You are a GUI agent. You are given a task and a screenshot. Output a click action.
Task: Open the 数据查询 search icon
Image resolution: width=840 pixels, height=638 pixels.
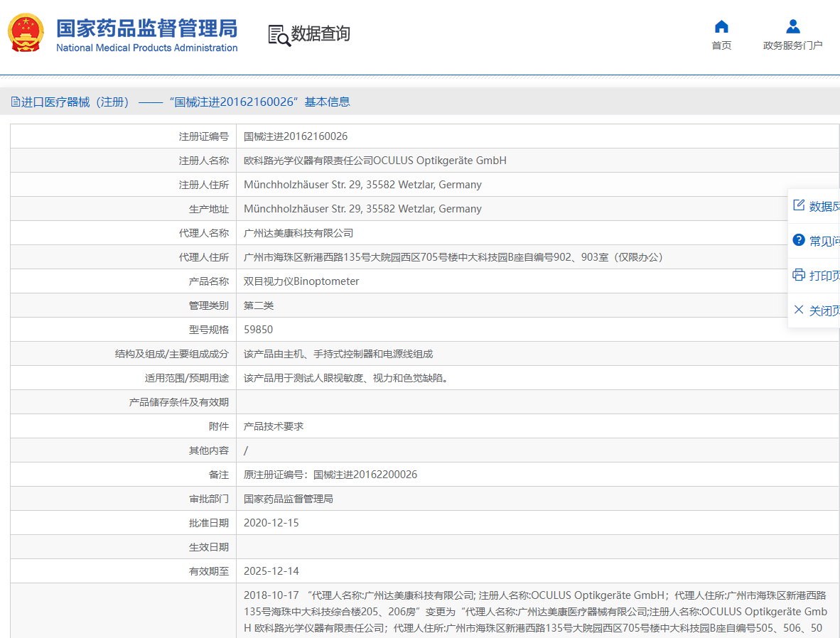click(x=279, y=36)
